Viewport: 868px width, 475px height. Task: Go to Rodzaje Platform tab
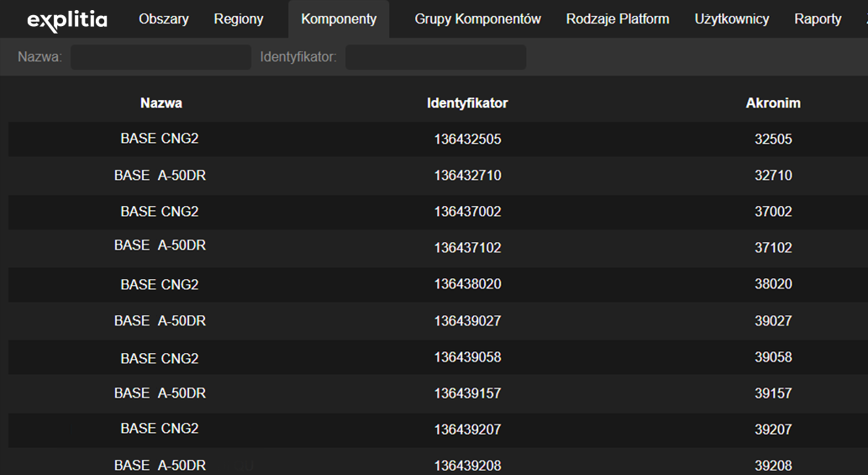(x=618, y=18)
